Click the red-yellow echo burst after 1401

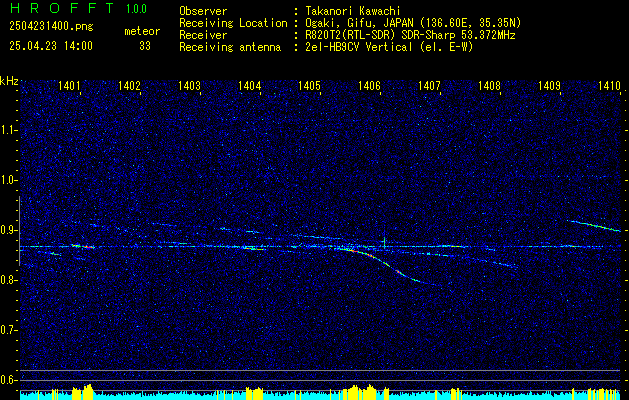pyautogui.click(x=83, y=246)
